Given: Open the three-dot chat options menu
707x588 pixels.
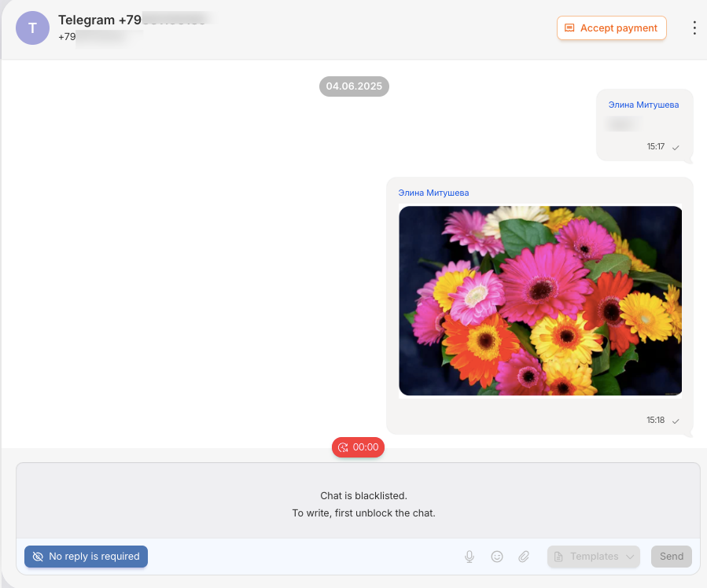Looking at the screenshot, I should coord(694,28).
